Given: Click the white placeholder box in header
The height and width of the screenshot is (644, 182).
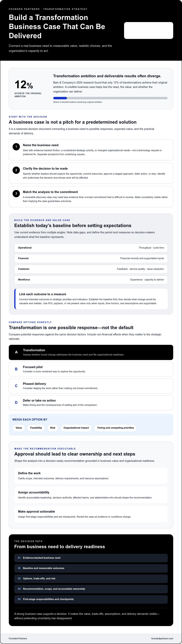Looking at the screenshot, I should click(149, 31).
